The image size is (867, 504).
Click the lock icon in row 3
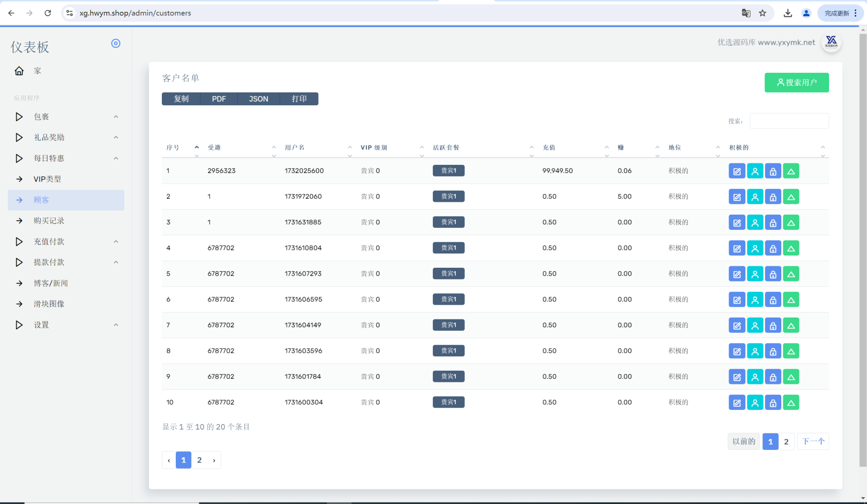[x=773, y=222]
